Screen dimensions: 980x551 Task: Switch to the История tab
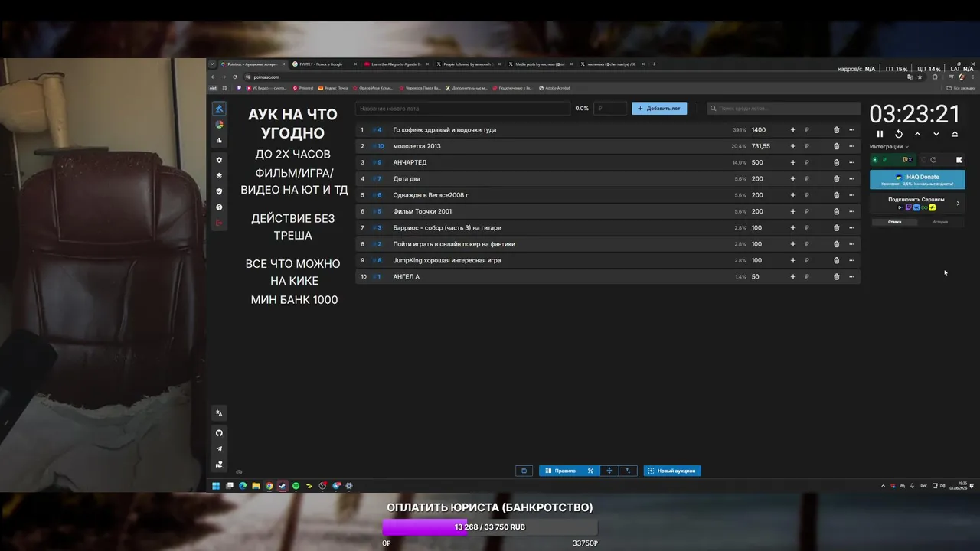(x=940, y=222)
